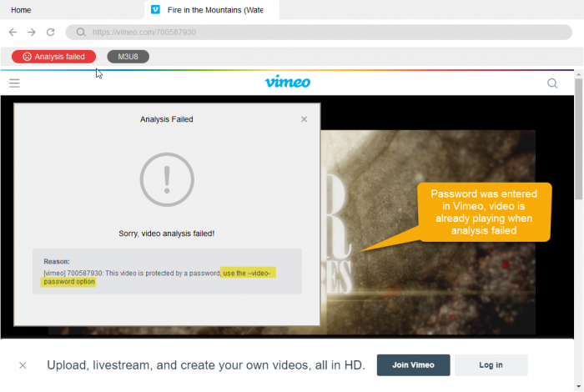Close the Analysis Failed dialog
584x392 pixels.
pos(304,119)
